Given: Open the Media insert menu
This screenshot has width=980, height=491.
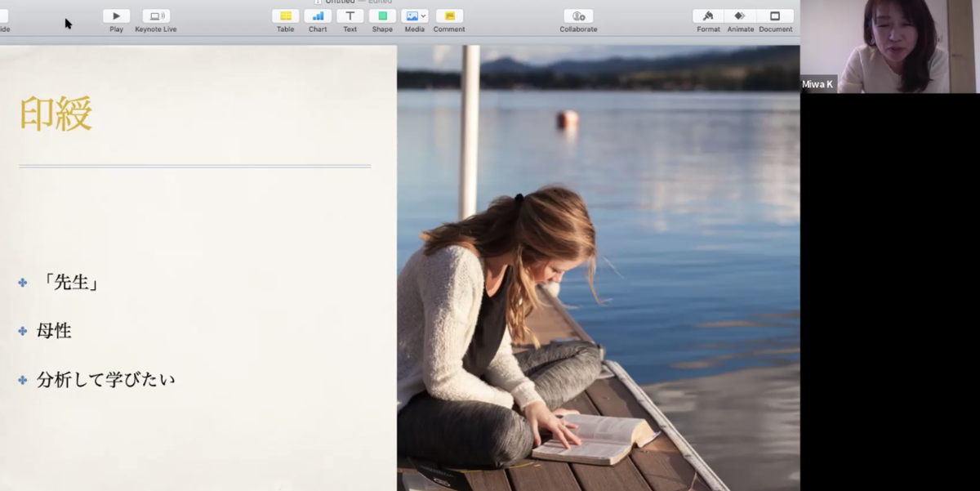Looking at the screenshot, I should [414, 16].
